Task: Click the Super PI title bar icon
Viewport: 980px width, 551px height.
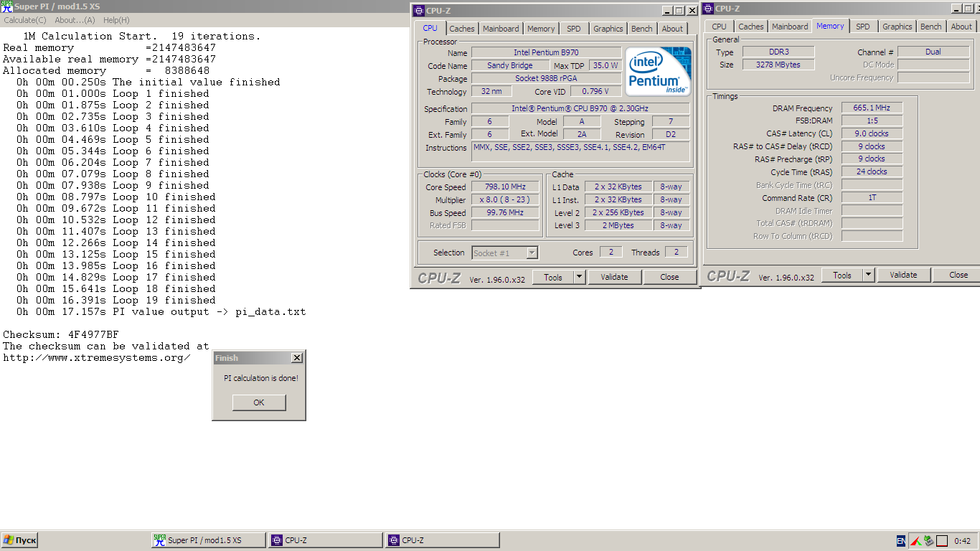Action: pyautogui.click(x=6, y=6)
